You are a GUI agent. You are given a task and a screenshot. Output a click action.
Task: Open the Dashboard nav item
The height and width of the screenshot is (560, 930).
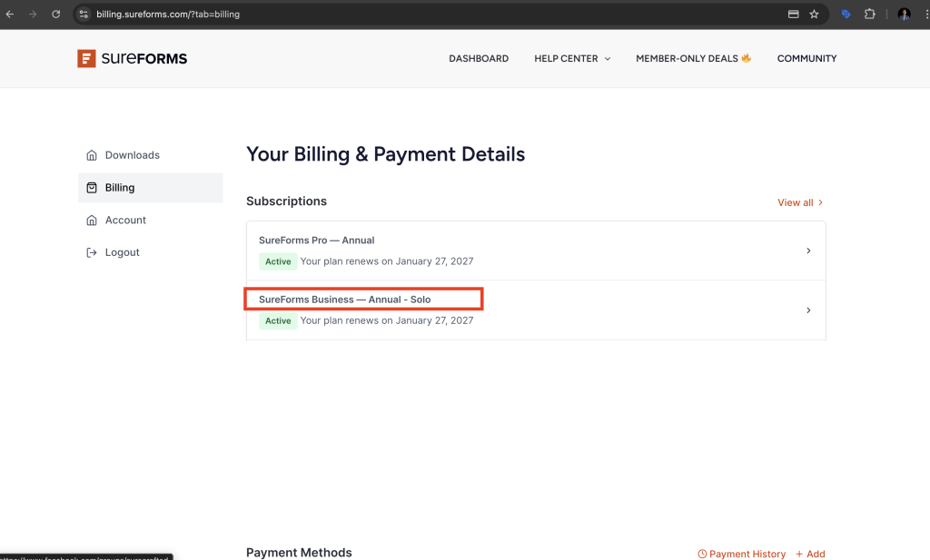point(479,59)
